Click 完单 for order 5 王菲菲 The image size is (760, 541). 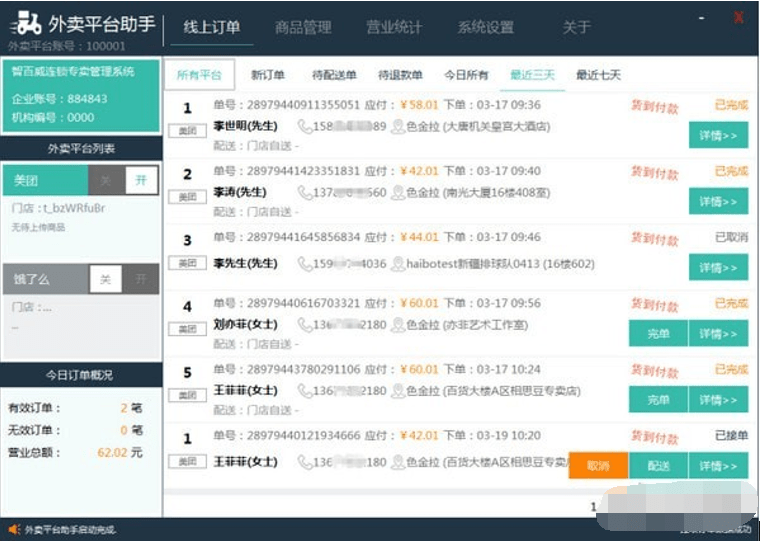(658, 399)
